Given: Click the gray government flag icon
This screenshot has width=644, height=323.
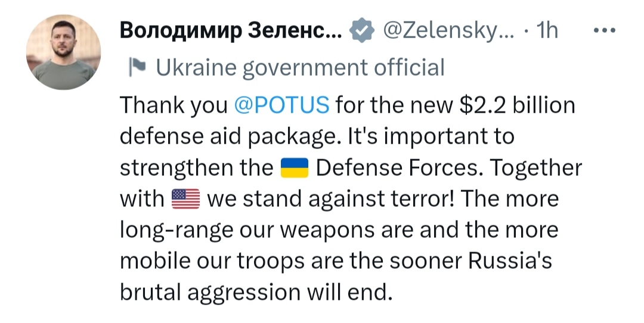Looking at the screenshot, I should coord(137,67).
